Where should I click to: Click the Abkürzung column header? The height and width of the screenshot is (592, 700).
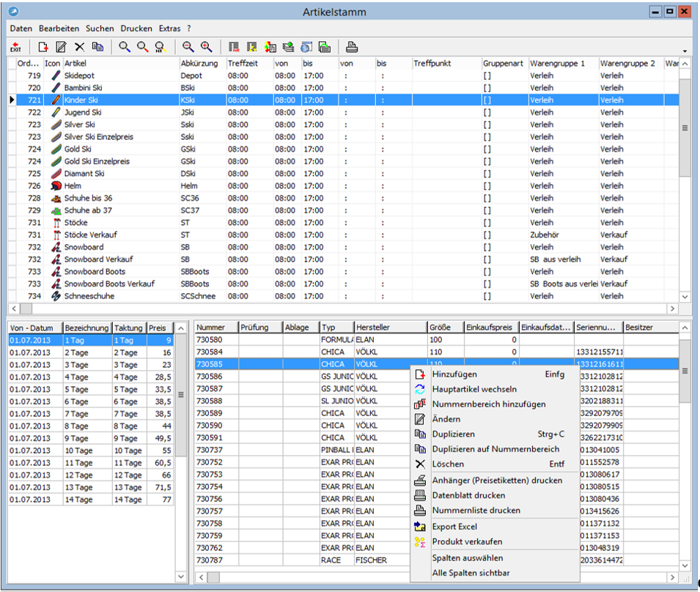pos(203,63)
